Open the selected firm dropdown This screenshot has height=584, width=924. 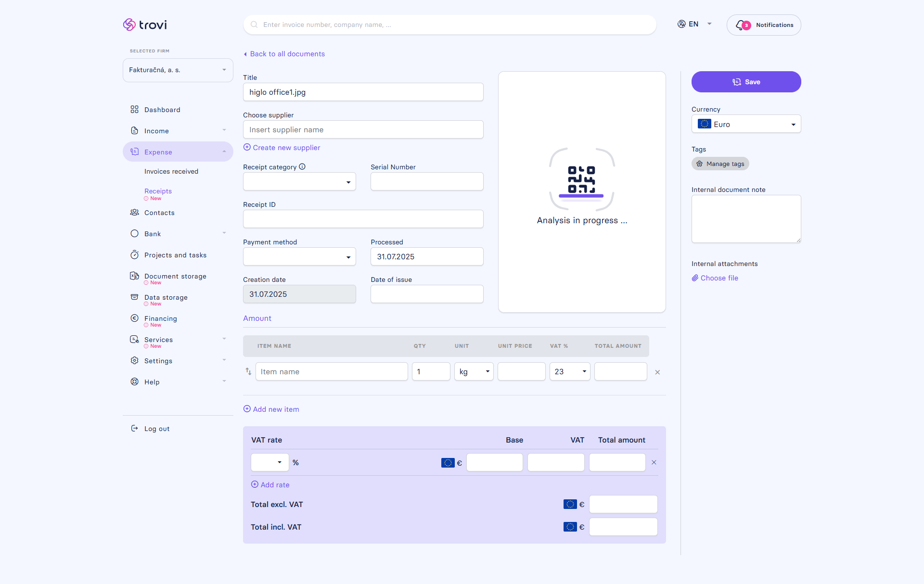[178, 70]
